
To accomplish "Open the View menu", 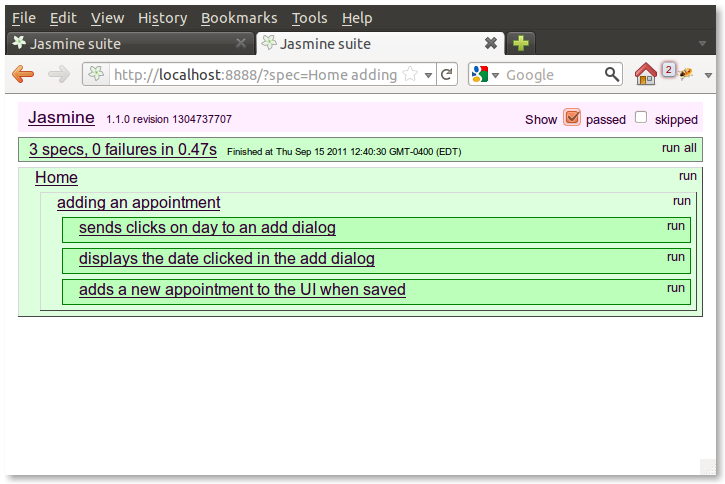I will pyautogui.click(x=107, y=18).
